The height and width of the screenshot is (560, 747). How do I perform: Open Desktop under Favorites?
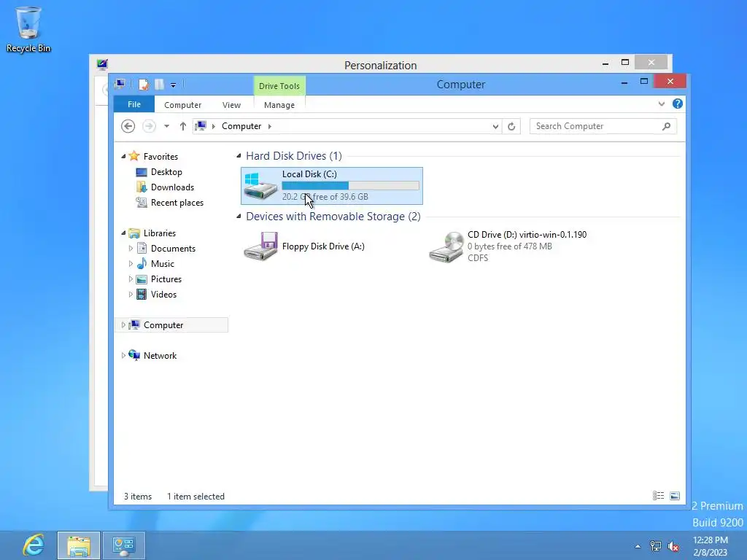coord(166,172)
